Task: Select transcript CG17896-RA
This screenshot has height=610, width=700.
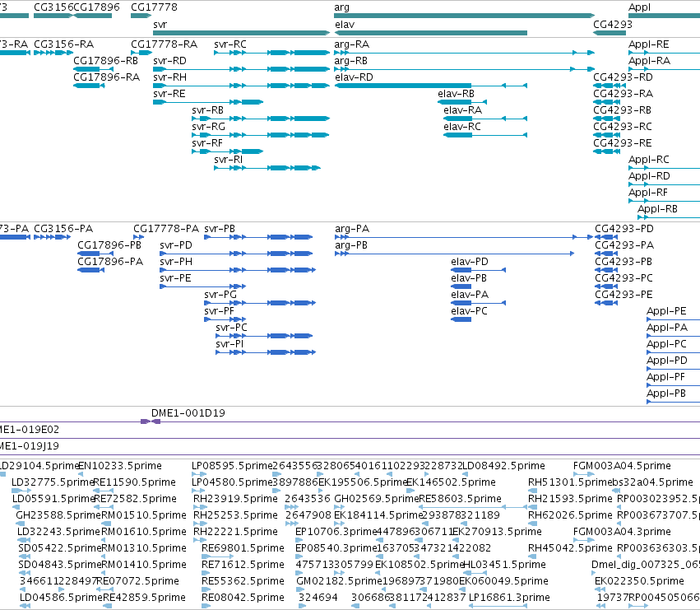Action: coord(89,86)
